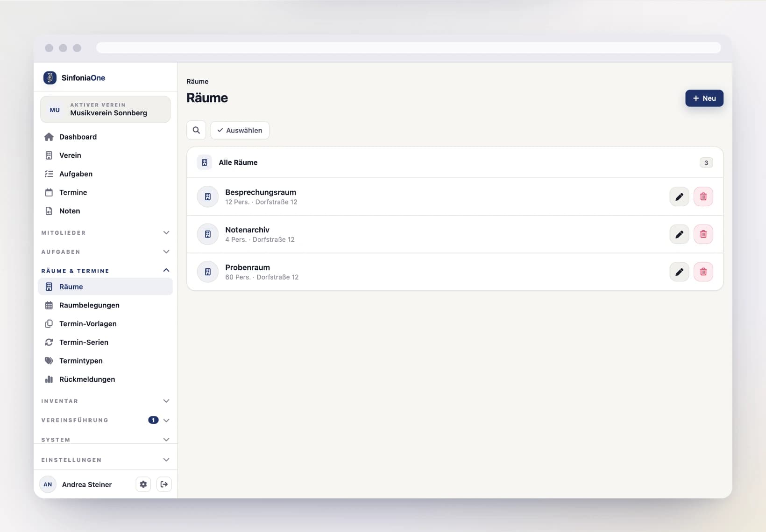This screenshot has width=766, height=532.
Task: Open Termin-Serien page
Action: tap(106, 342)
